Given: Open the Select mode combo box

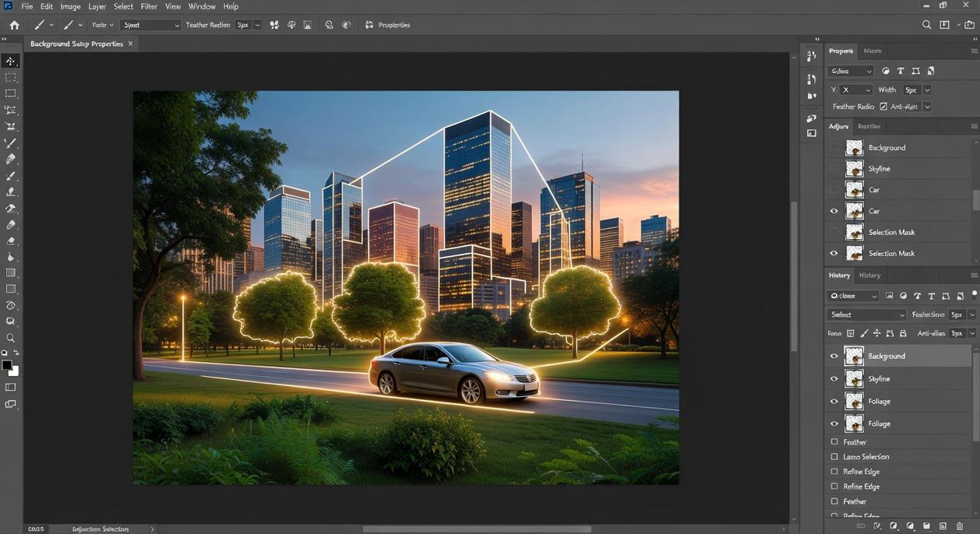Looking at the screenshot, I should (x=866, y=314).
